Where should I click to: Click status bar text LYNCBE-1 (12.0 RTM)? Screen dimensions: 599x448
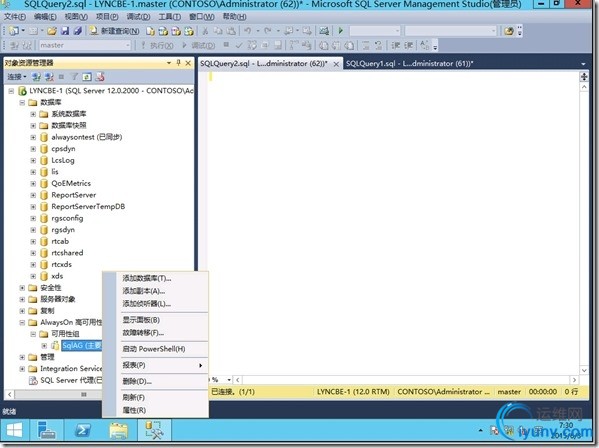353,392
